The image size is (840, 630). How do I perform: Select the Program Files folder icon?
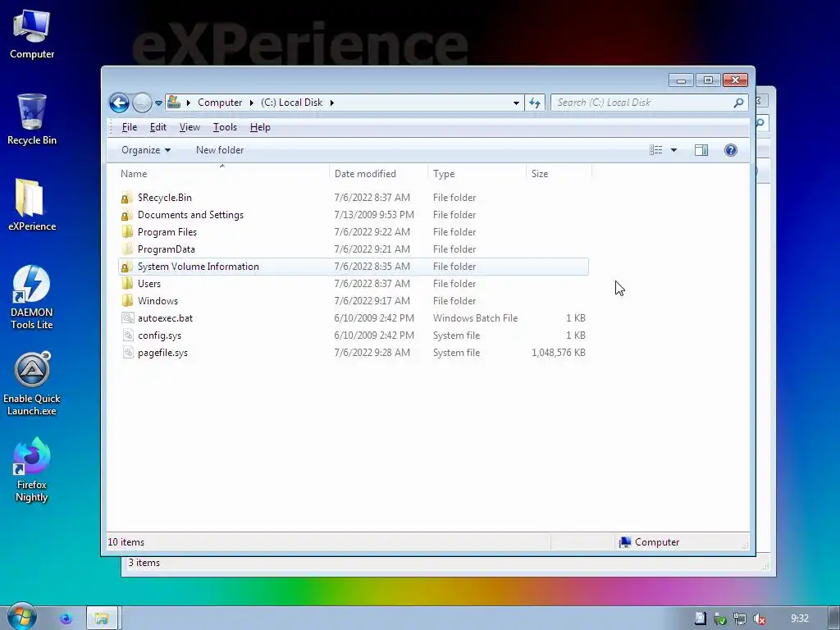point(126,232)
